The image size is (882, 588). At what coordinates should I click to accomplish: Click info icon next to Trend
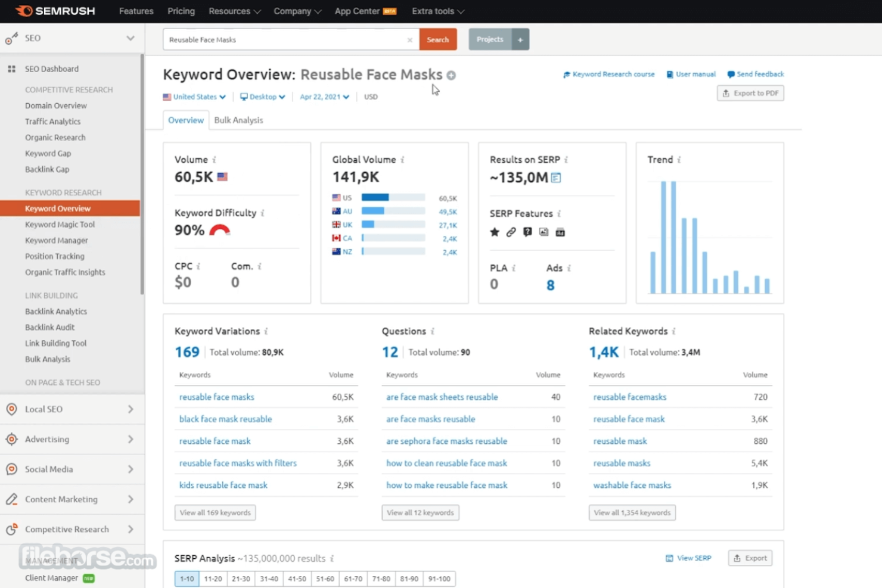point(679,160)
